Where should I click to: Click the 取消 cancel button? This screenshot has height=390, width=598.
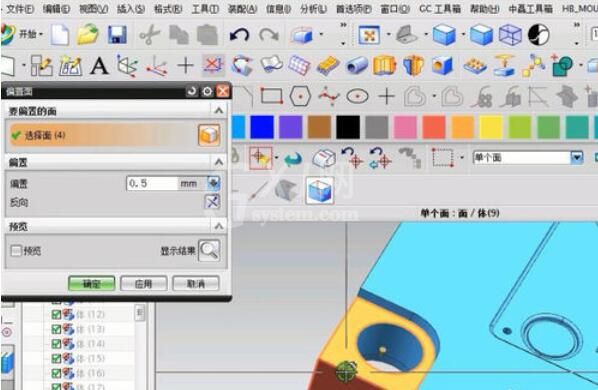coord(196,284)
